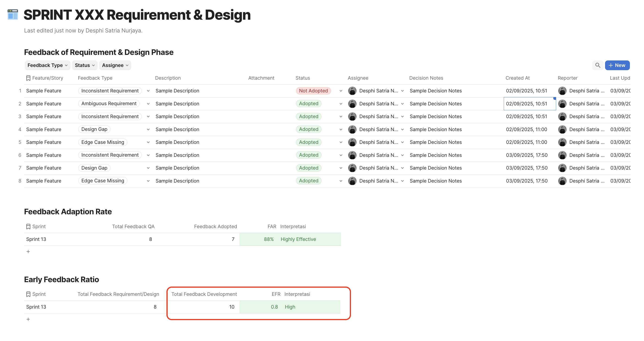Open the Assignee filter dropdown

tap(115, 65)
